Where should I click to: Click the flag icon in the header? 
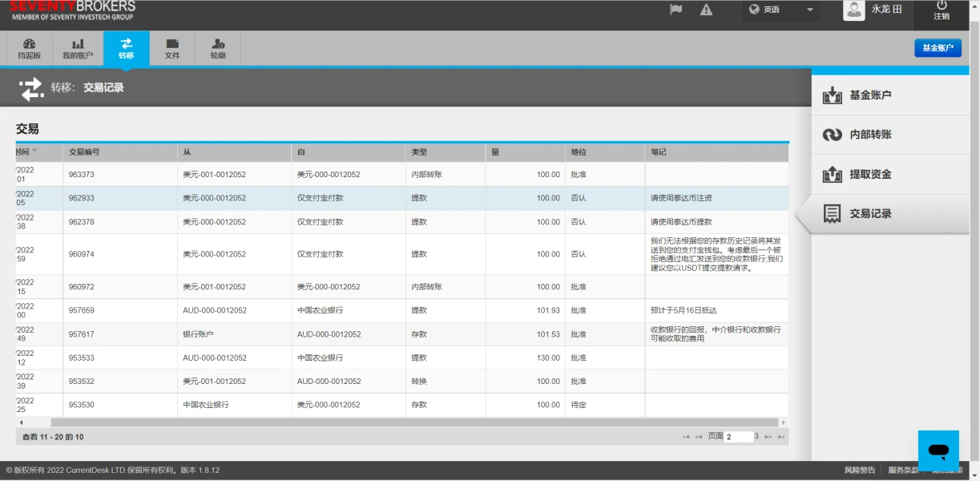(676, 10)
